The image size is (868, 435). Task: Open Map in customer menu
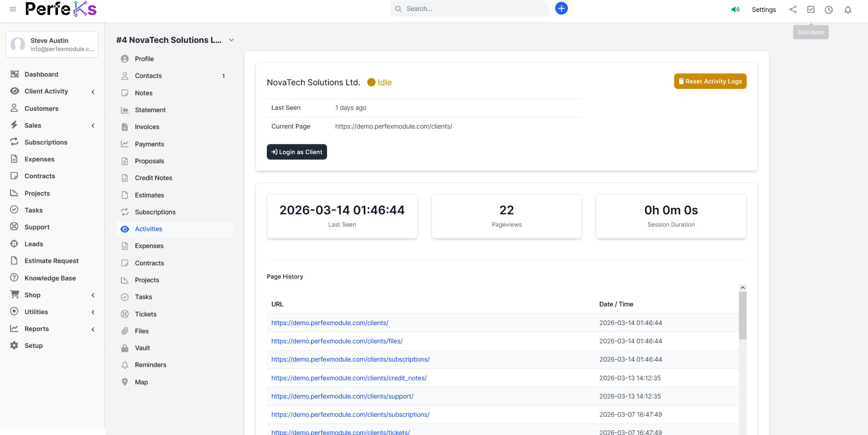click(141, 382)
